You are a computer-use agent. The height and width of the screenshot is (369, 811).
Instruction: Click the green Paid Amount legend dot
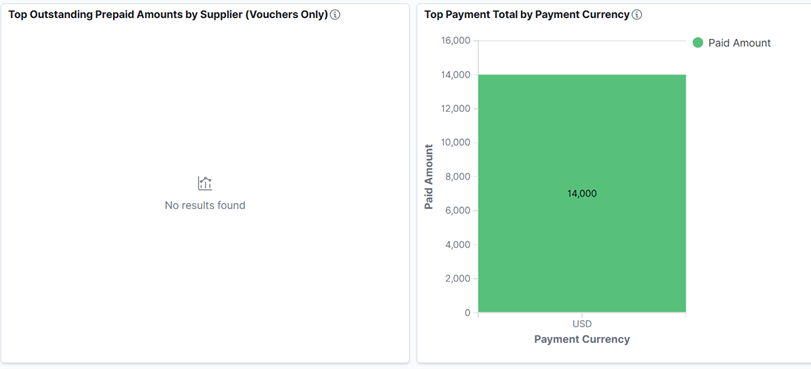point(698,43)
